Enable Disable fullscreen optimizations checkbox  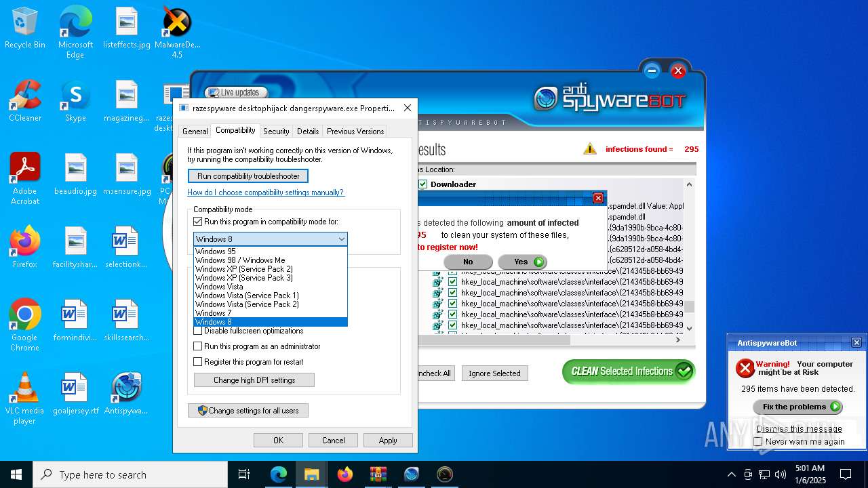(198, 331)
